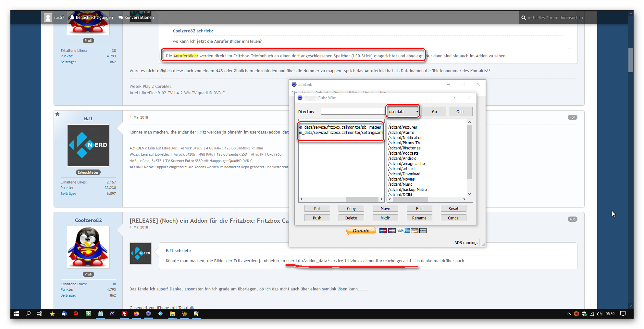The image size is (644, 329).
Task: Click the Cancel button
Action: (x=453, y=218)
